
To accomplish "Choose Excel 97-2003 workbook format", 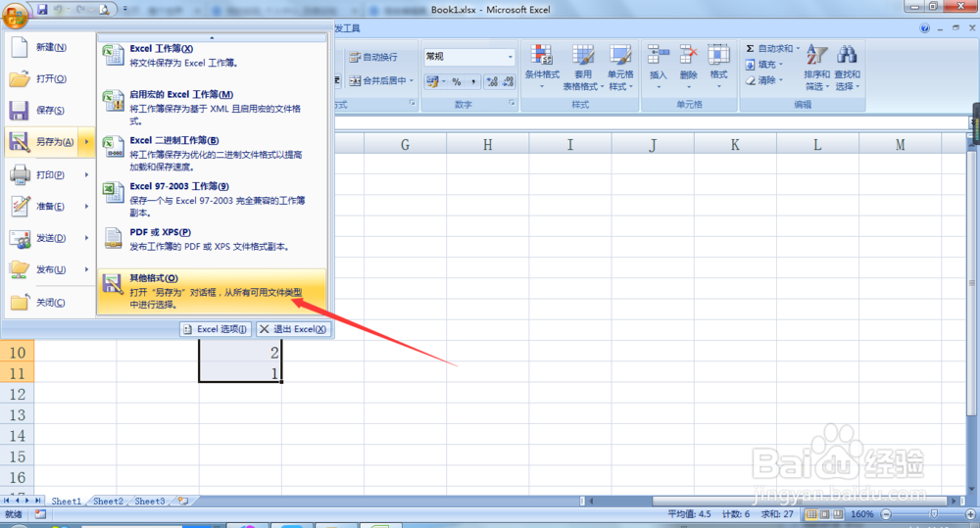I will click(212, 199).
